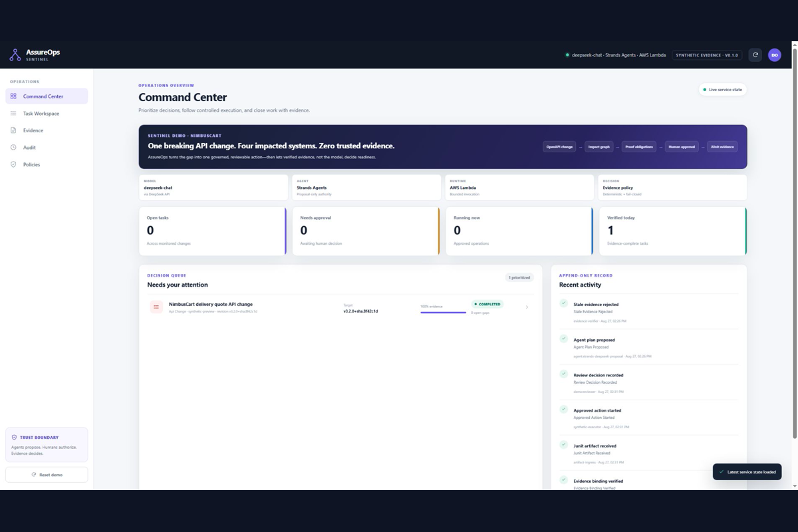Click the Policies shield icon in sidebar
This screenshot has height=532, width=798.
[x=13, y=164]
